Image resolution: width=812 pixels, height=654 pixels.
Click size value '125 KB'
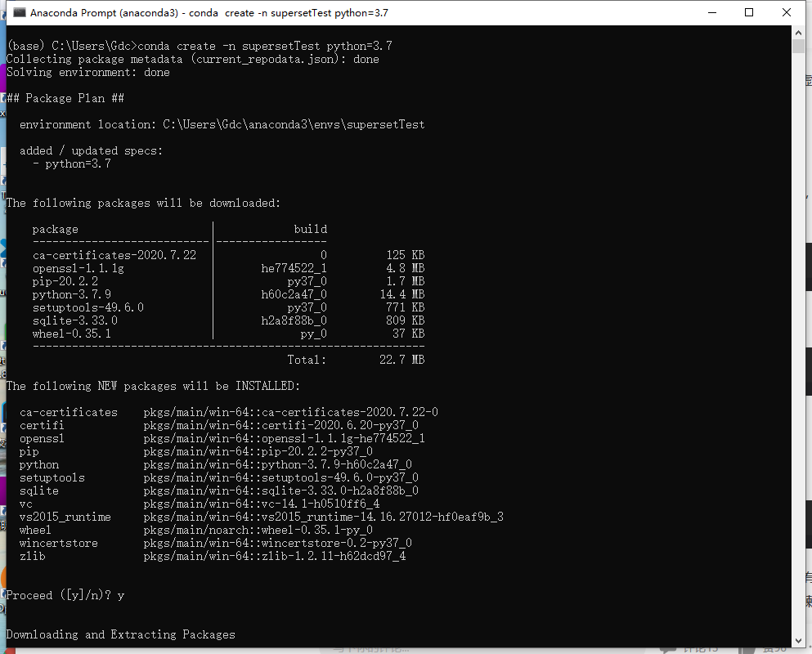[406, 255]
